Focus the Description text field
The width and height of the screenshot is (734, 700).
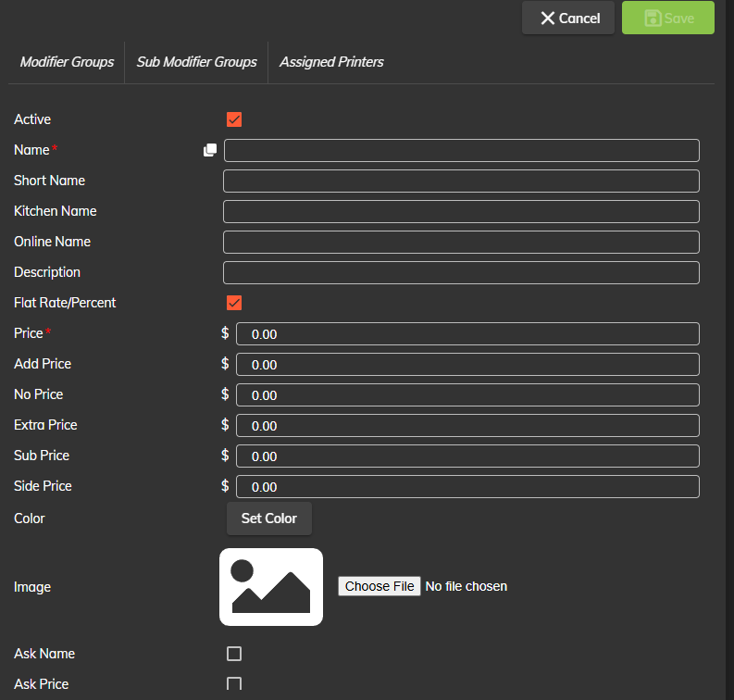click(461, 272)
